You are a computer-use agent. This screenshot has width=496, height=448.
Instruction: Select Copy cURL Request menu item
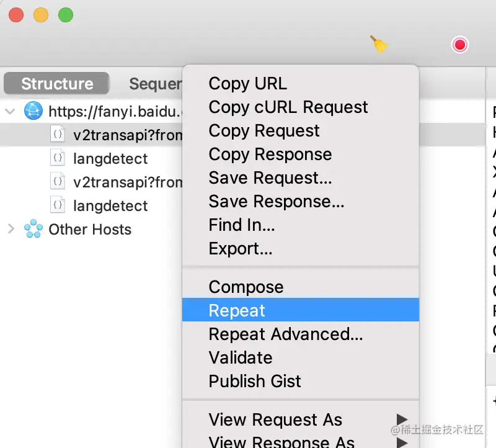click(288, 107)
